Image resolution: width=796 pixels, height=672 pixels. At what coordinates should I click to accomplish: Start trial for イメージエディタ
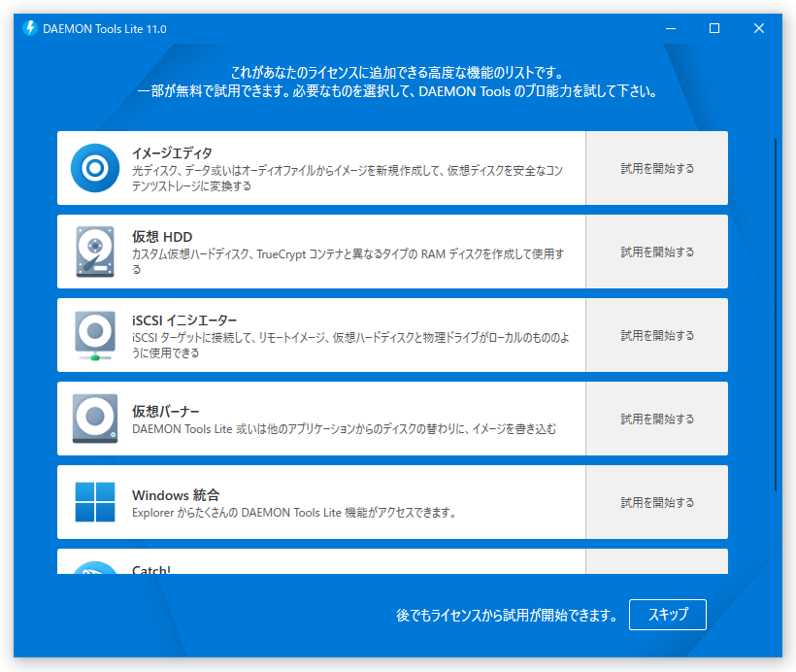point(656,168)
